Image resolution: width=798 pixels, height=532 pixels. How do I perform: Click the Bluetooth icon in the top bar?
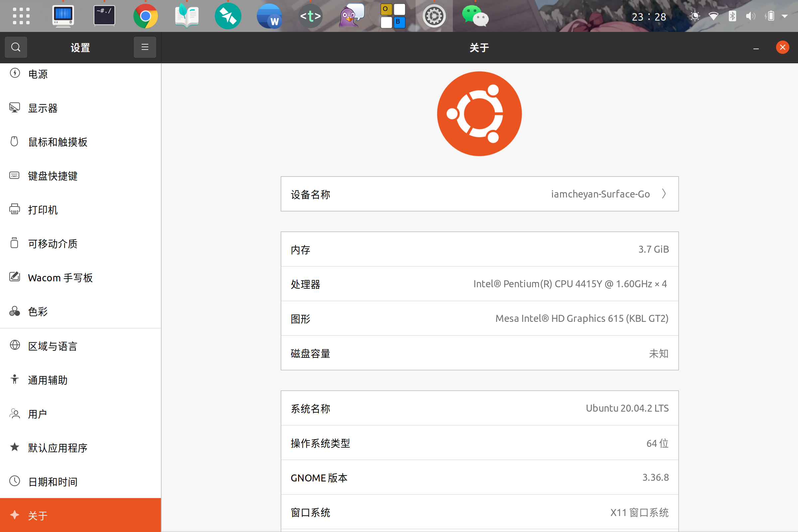pyautogui.click(x=732, y=16)
